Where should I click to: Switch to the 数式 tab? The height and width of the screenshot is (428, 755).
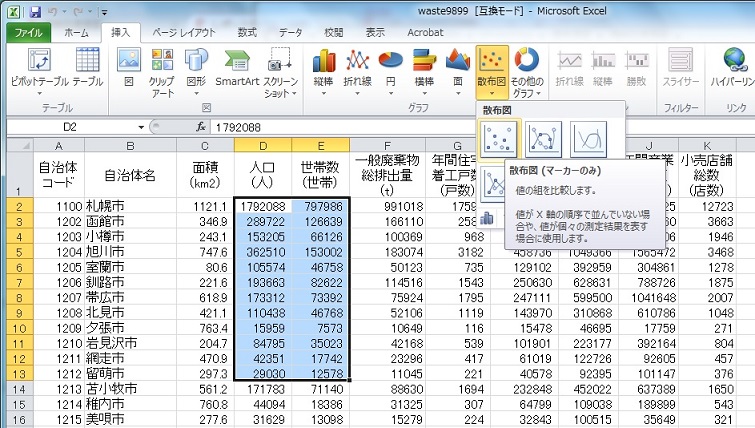[x=247, y=33]
